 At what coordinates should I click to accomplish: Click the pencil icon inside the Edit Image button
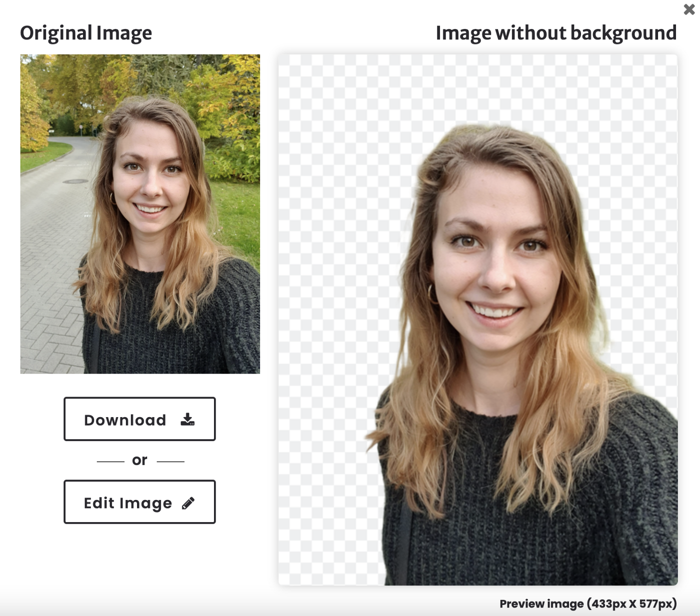(188, 503)
